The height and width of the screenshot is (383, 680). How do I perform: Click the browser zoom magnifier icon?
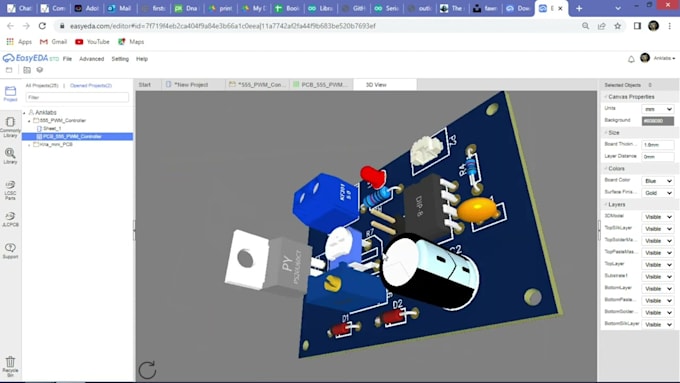(585, 26)
